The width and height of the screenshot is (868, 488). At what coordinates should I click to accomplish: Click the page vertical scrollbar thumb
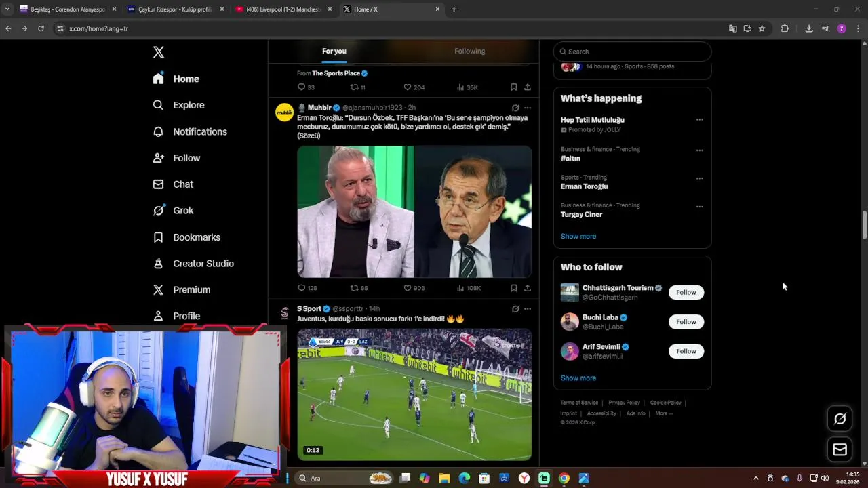[864, 224]
